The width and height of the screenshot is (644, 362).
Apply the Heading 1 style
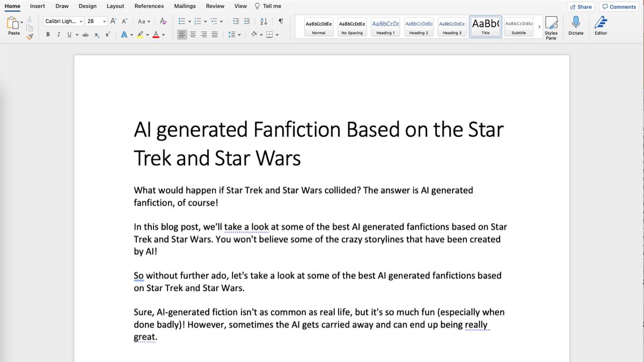click(x=384, y=27)
